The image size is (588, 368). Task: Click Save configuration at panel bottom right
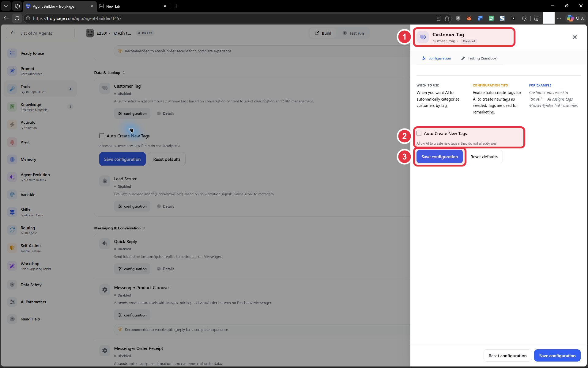557,356
